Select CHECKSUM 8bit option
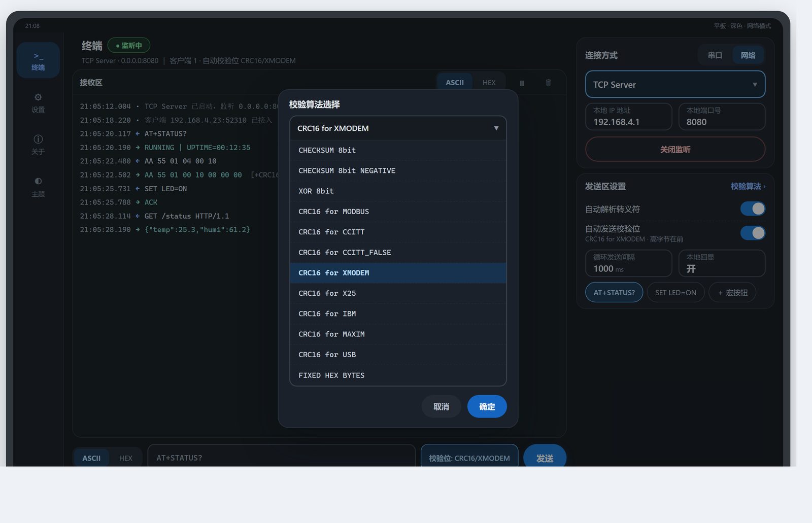The height and width of the screenshot is (523, 812). coord(398,150)
